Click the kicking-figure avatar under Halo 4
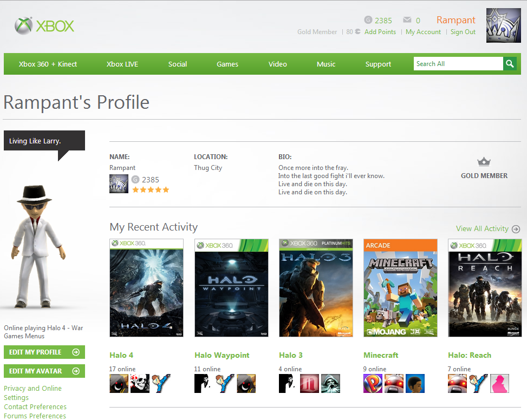This screenshot has height=420, width=527. [x=161, y=383]
